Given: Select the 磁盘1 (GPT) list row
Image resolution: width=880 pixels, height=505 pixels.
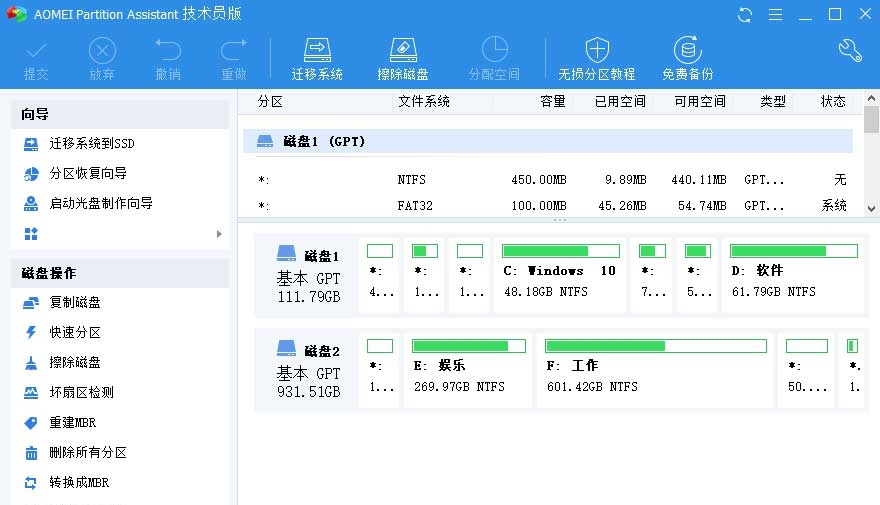Looking at the screenshot, I should pos(548,141).
